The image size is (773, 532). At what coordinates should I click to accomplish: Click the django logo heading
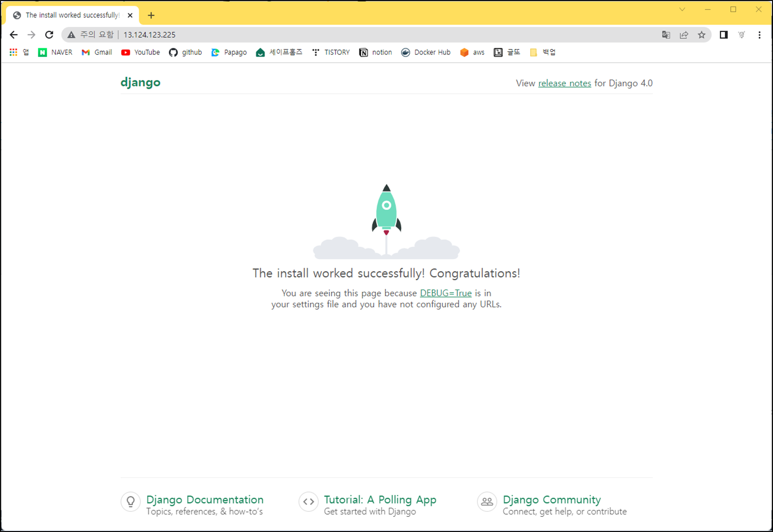coord(141,82)
